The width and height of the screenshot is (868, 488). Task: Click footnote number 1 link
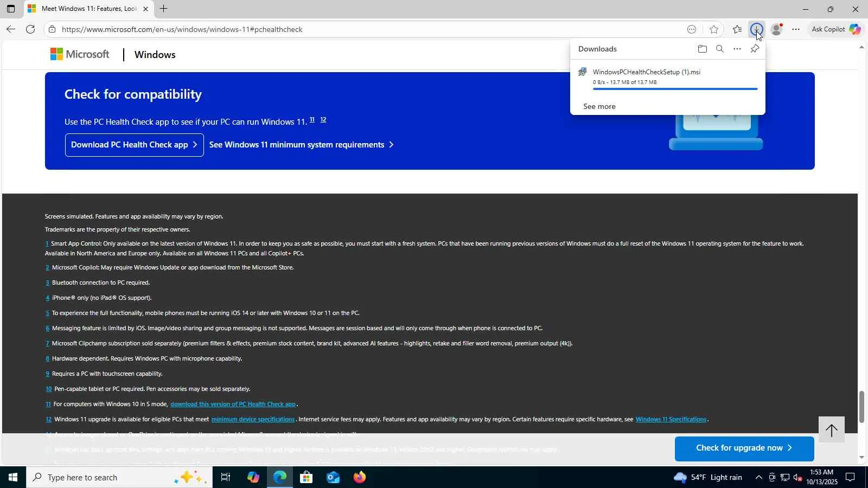point(47,243)
